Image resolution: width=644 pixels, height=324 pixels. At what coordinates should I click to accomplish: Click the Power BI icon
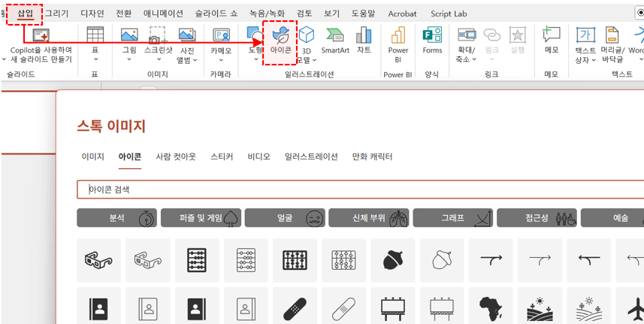point(398,35)
